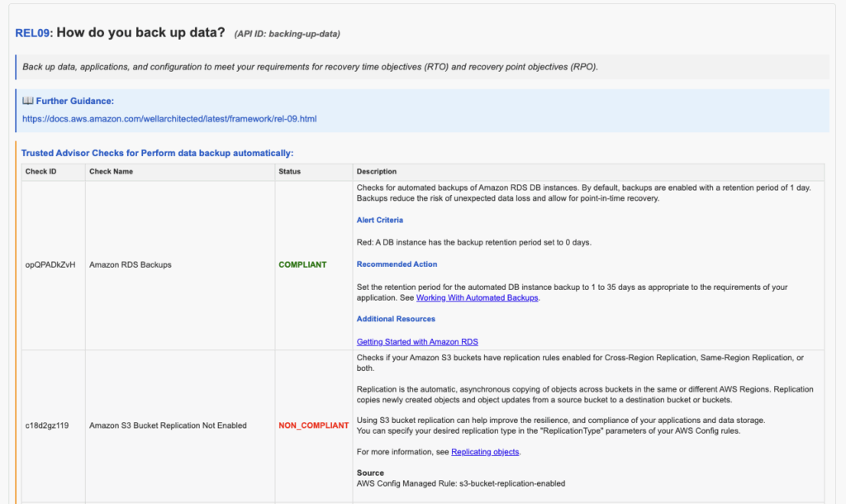This screenshot has width=846, height=504.
Task: Open Getting Started with Amazon RDS link
Action: [417, 341]
